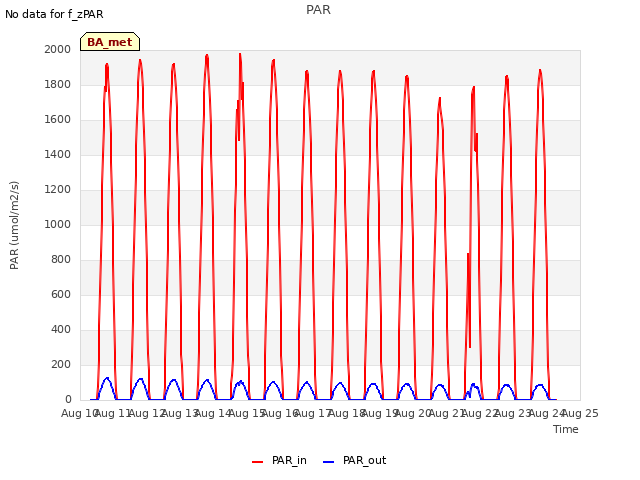The height and width of the screenshot is (480, 640).
Task: Click the 400 y-axis tick label
Action: [x=61, y=329]
